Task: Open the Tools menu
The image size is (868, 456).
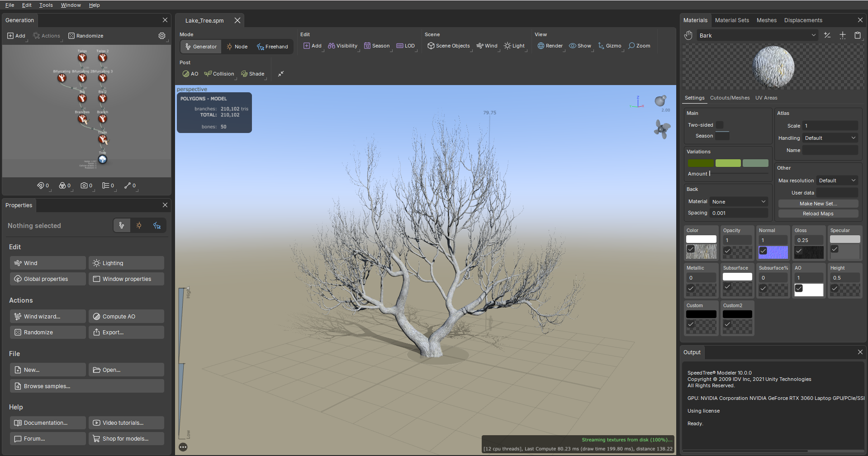Action: 46,5
